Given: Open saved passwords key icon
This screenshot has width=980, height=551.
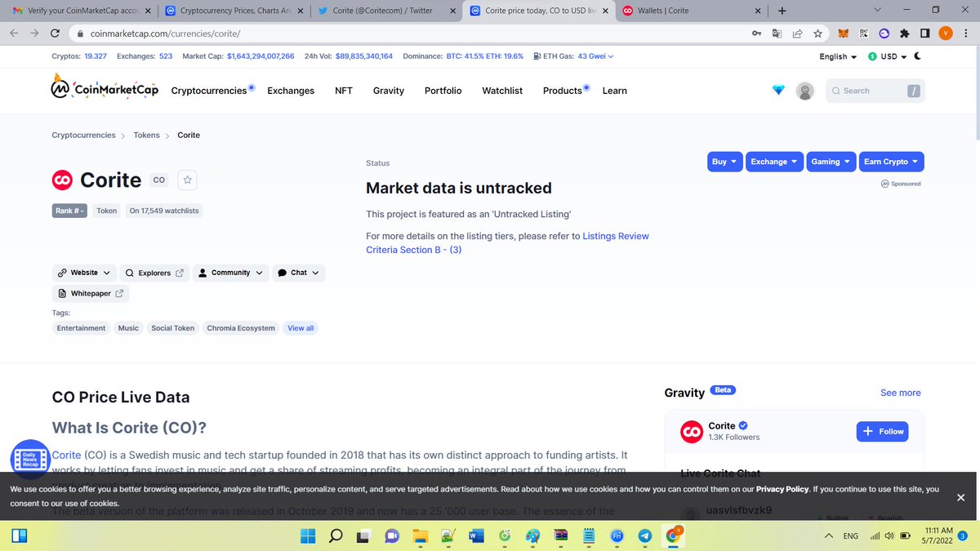Looking at the screenshot, I should click(x=756, y=33).
